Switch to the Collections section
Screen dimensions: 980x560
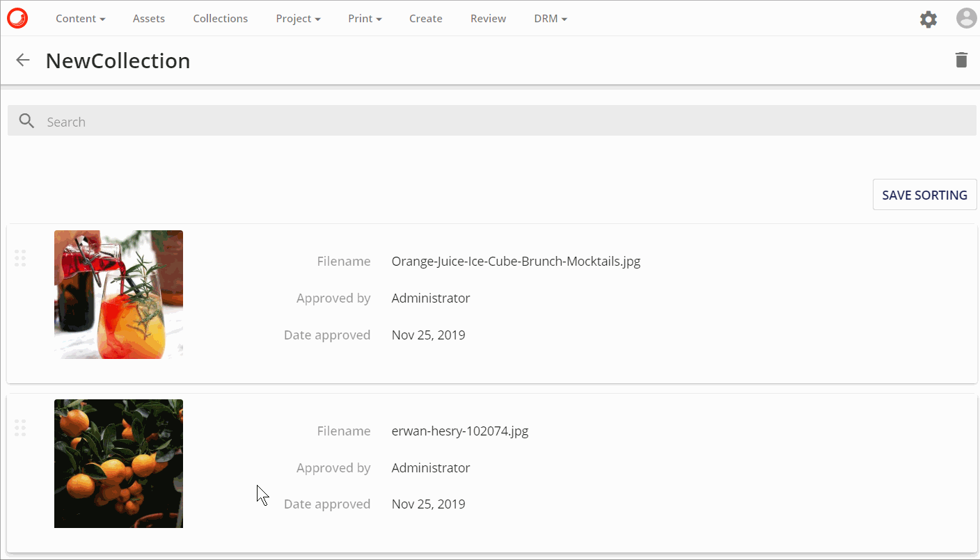pyautogui.click(x=220, y=19)
